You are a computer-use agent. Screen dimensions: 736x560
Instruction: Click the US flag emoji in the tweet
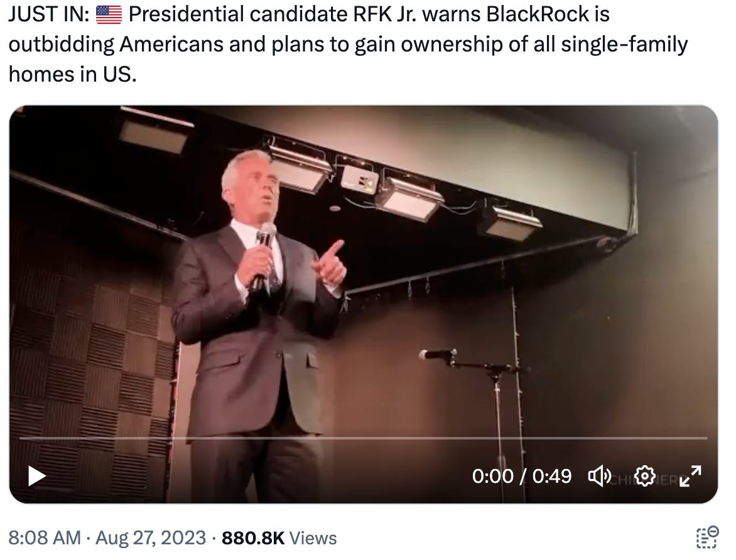click(109, 14)
